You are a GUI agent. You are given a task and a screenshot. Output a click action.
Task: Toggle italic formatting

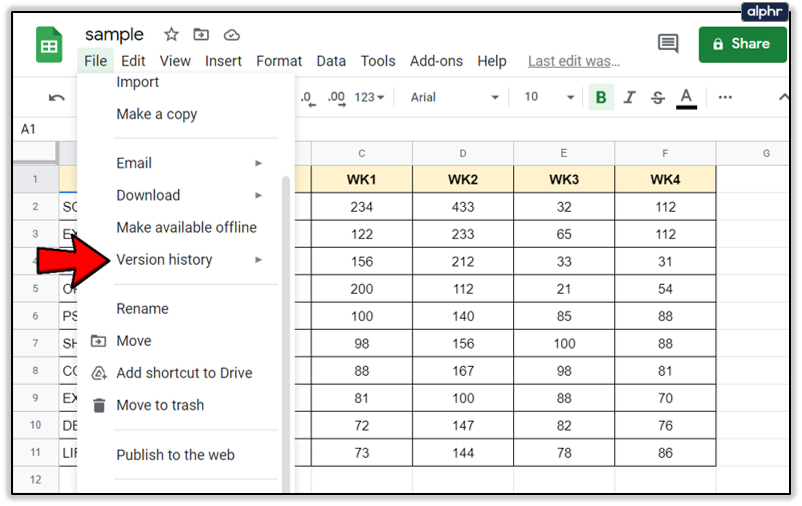[629, 97]
